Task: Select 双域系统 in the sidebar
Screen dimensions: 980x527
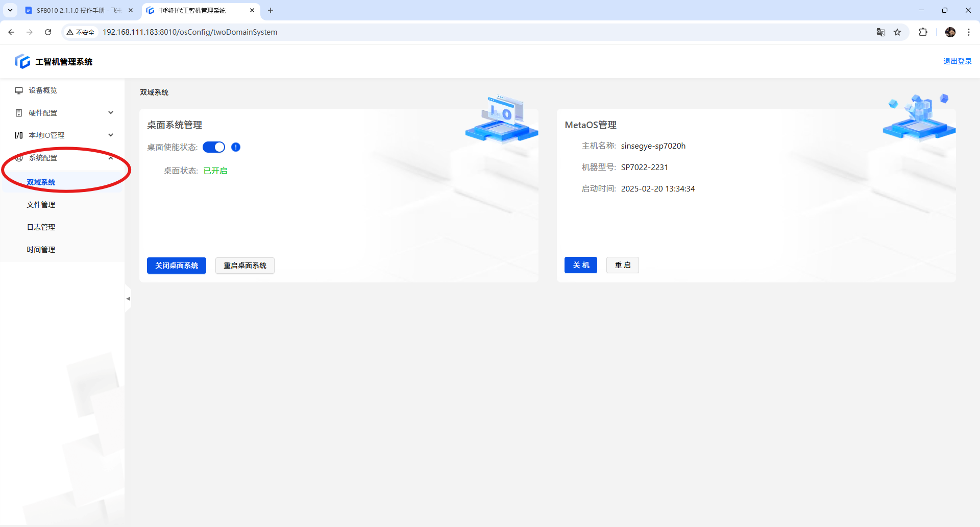Action: 62,182
